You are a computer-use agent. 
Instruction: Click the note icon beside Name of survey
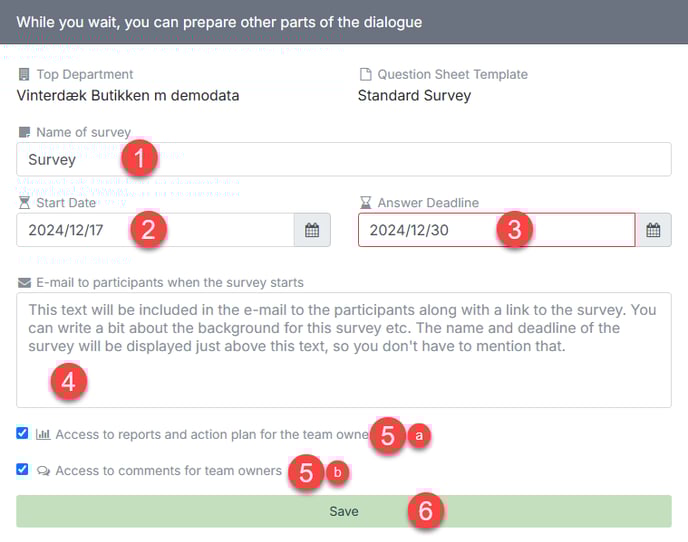click(25, 132)
